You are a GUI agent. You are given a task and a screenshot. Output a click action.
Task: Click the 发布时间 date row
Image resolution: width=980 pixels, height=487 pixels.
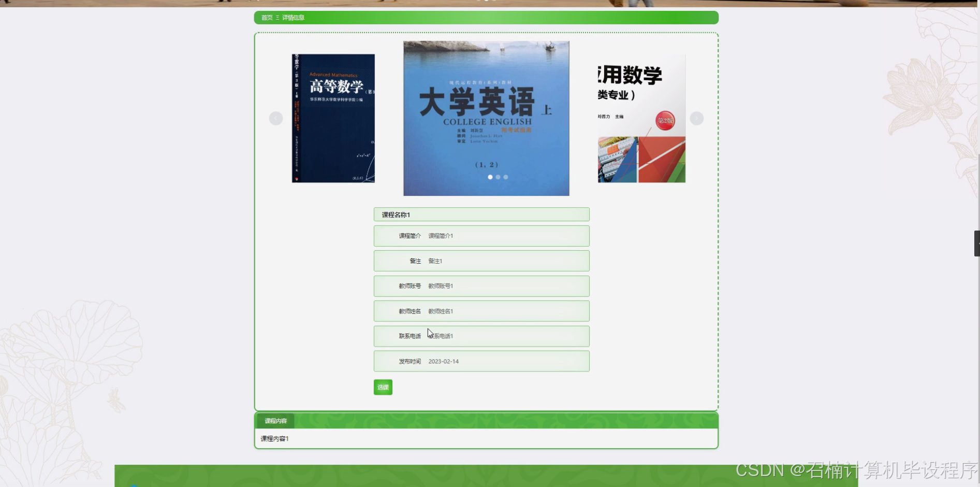[x=481, y=361]
